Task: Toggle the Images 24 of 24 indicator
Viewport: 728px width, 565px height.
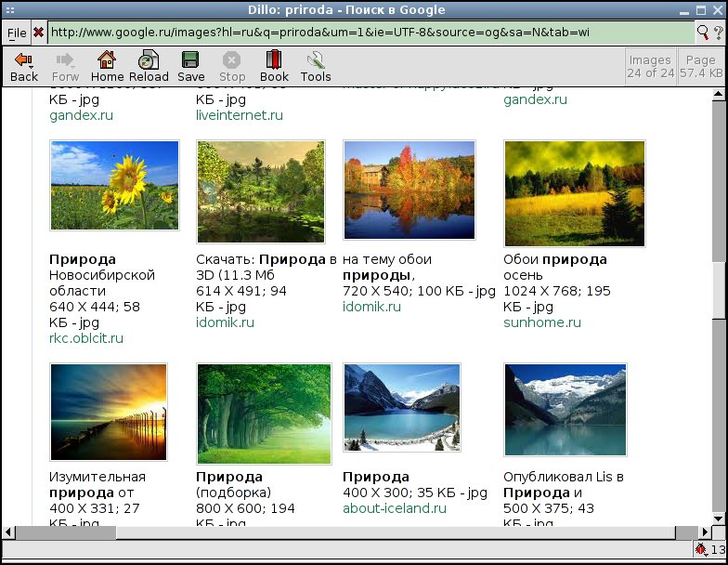Action: 650,67
